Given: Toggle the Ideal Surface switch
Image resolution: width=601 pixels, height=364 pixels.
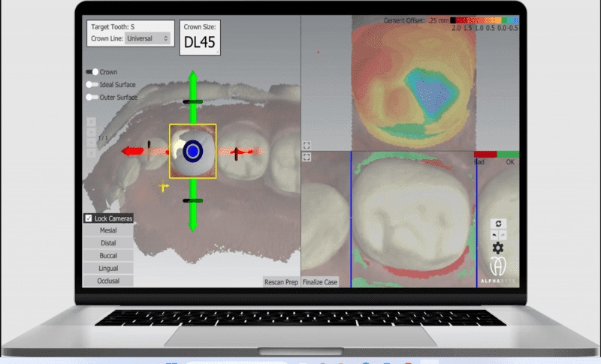Looking at the screenshot, I should pyautogui.click(x=92, y=85).
